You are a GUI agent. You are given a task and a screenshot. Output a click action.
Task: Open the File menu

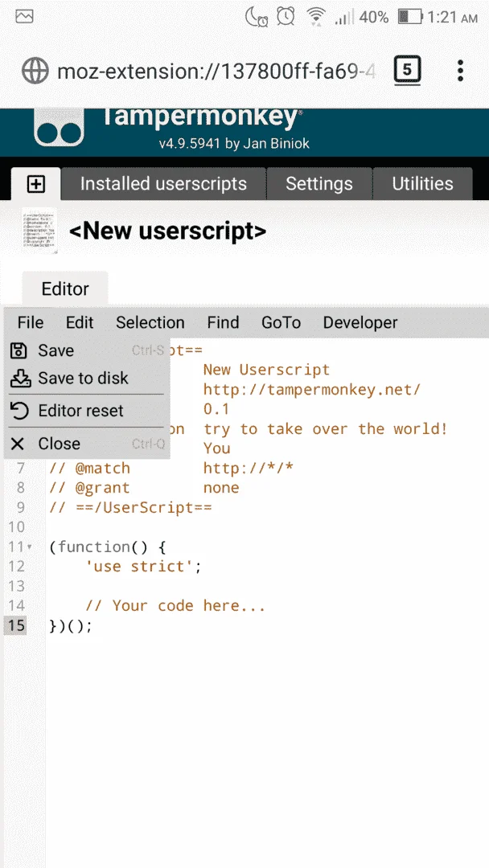click(31, 323)
